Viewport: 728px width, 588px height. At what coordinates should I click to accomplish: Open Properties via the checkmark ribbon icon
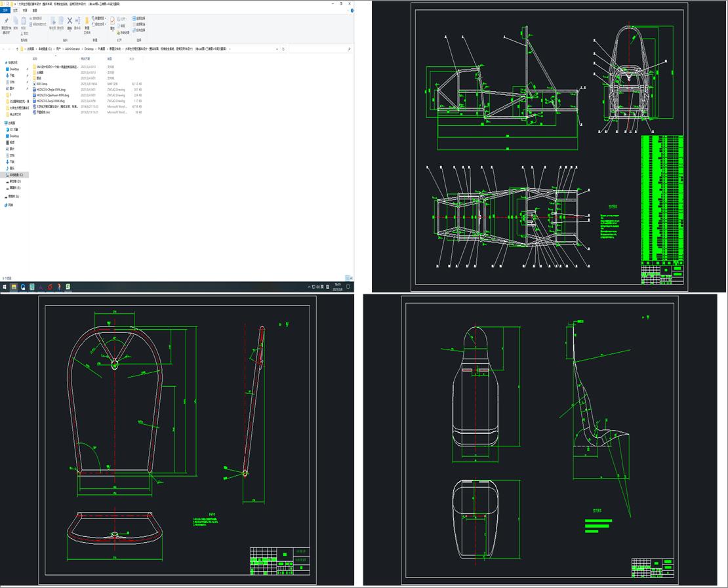[112, 22]
